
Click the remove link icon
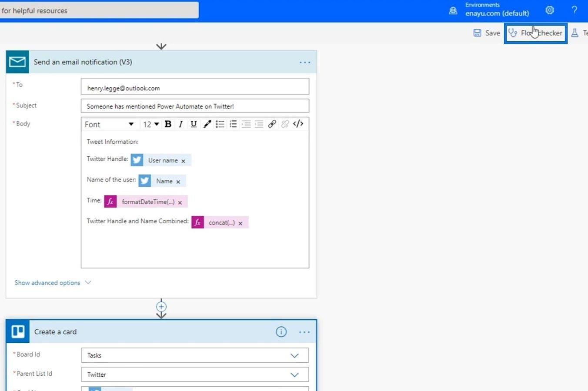[285, 124]
